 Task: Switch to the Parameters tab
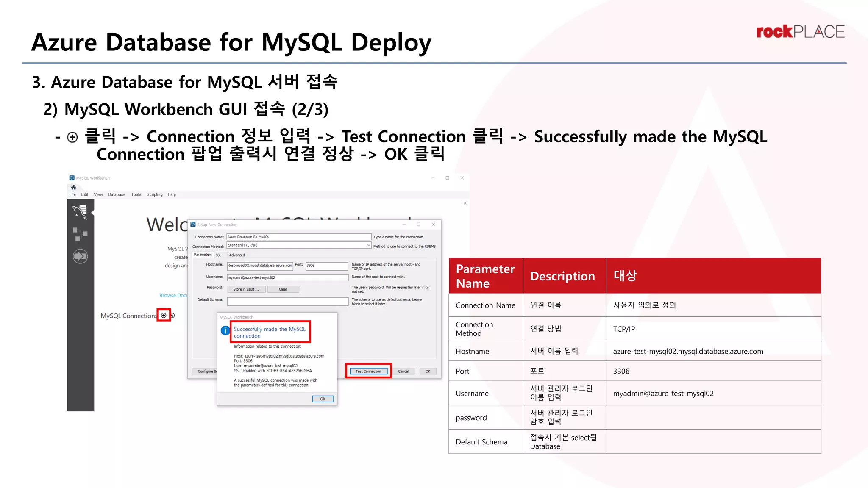click(x=203, y=255)
